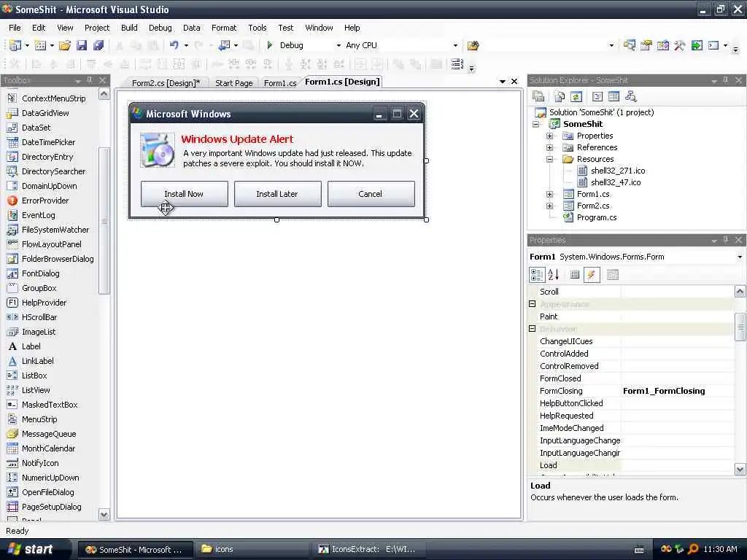Click Show All Files in Solution Explorer
This screenshot has width=747, height=560.
tap(560, 97)
